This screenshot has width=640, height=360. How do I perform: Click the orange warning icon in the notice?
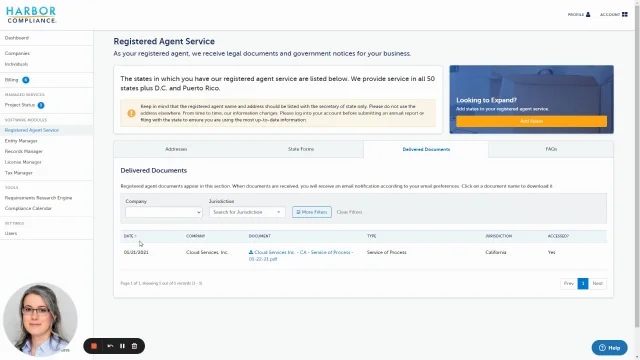(131, 113)
